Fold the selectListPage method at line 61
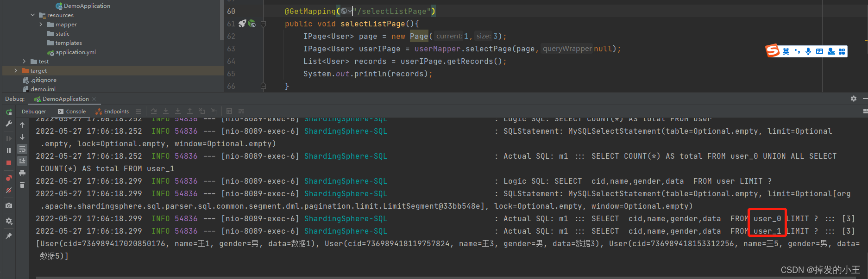Viewport: 868px width, 279px height. tap(263, 24)
